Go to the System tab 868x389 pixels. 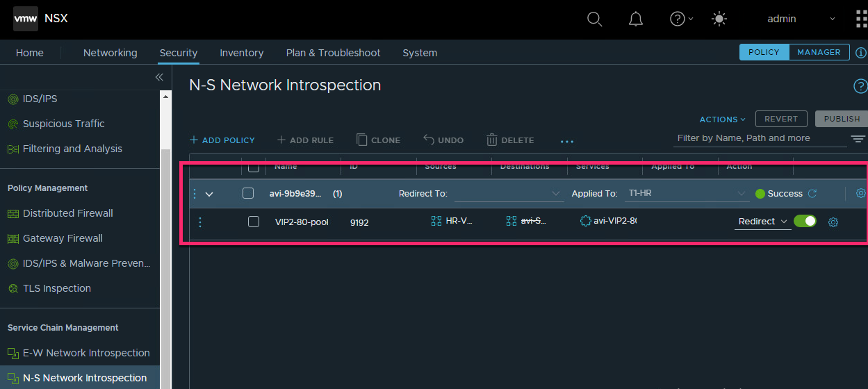(420, 53)
